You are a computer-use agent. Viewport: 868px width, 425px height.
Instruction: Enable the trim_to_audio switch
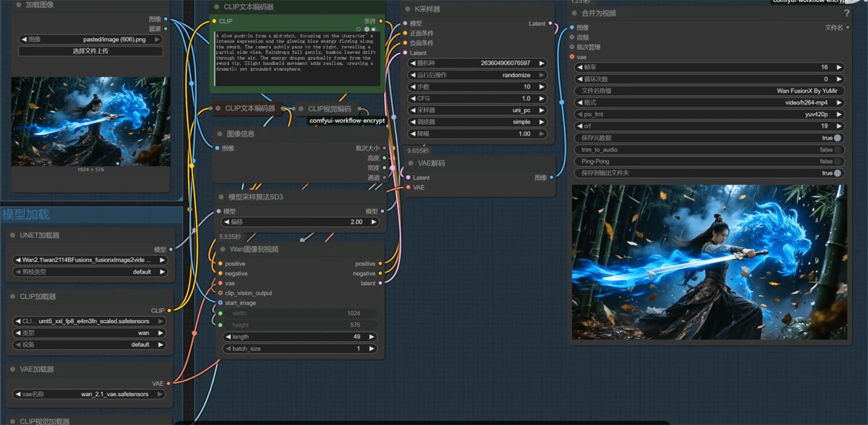pos(837,150)
